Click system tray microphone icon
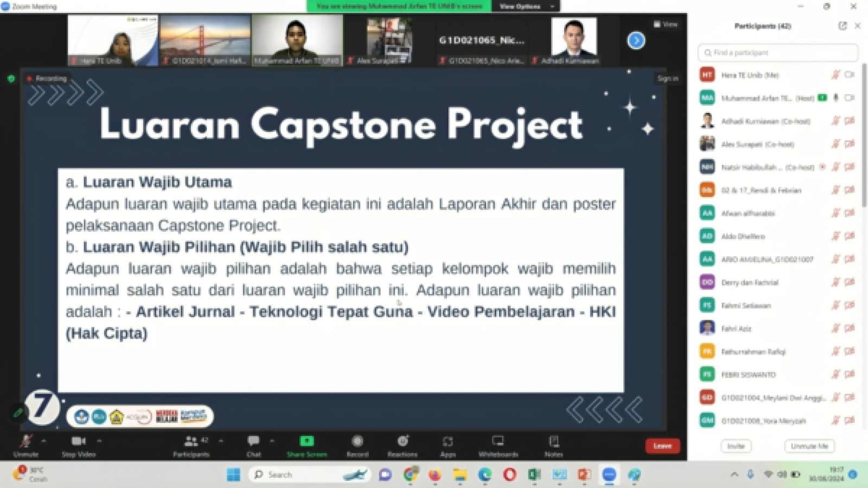 point(750,474)
